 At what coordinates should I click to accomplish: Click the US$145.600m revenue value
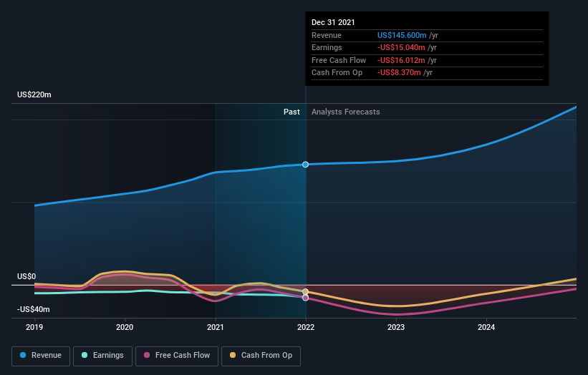point(402,35)
